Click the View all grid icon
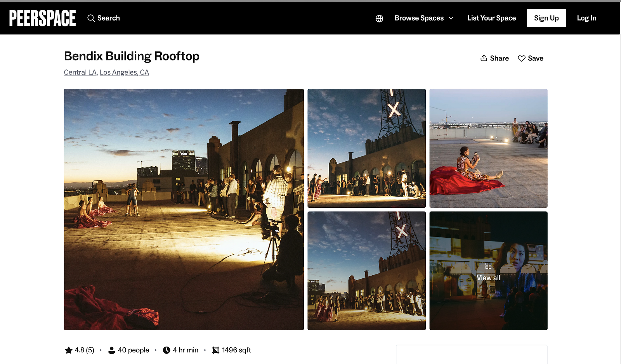621x364 pixels. [488, 266]
